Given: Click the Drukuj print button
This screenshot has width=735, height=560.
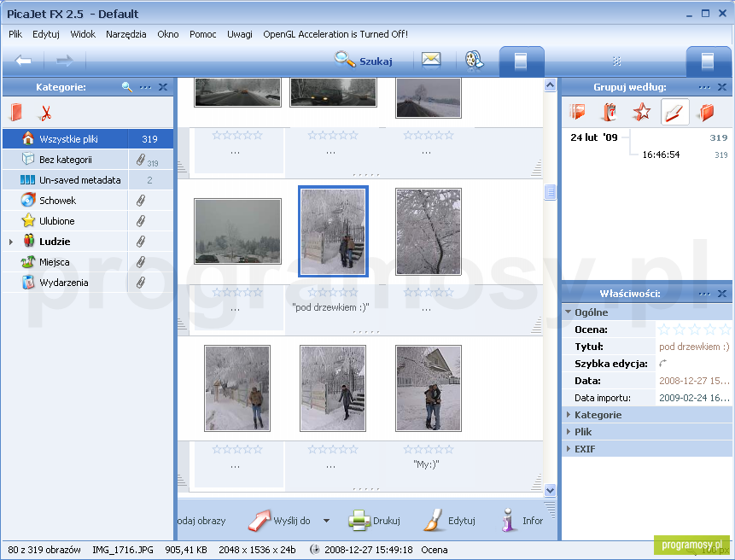Looking at the screenshot, I should tap(374, 520).
